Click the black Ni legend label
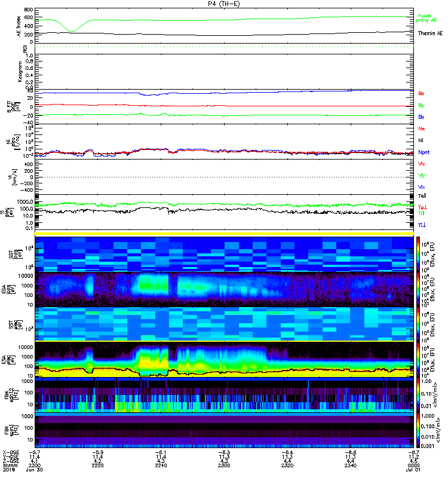 pyautogui.click(x=421, y=140)
